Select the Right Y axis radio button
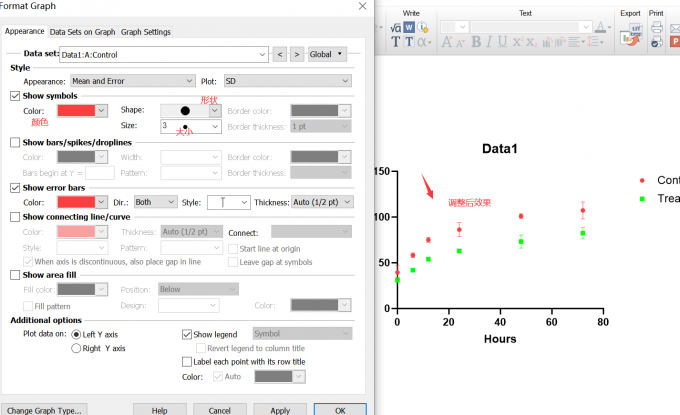Viewport: 680px width, 415px height. click(x=76, y=348)
